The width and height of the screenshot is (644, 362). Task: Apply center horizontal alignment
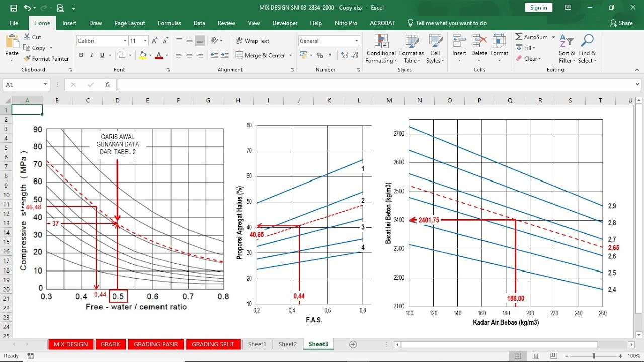click(189, 55)
